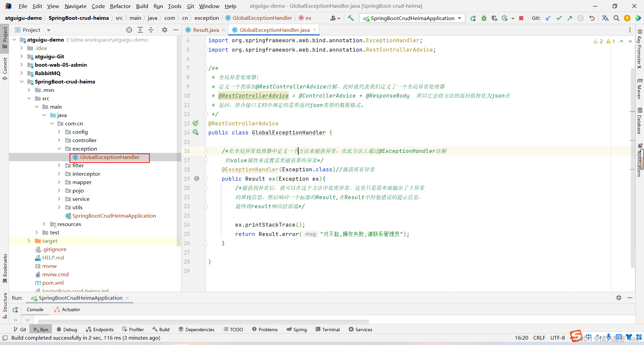Show Git history clock icon

click(581, 18)
